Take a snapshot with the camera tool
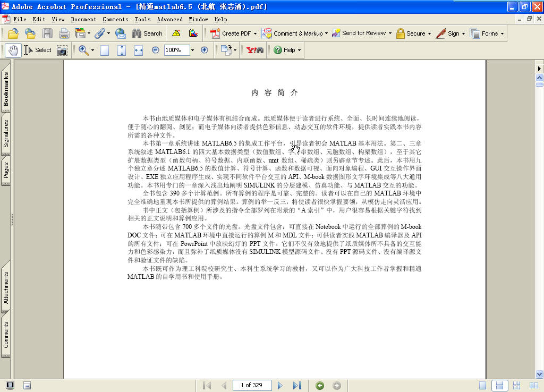 point(62,50)
